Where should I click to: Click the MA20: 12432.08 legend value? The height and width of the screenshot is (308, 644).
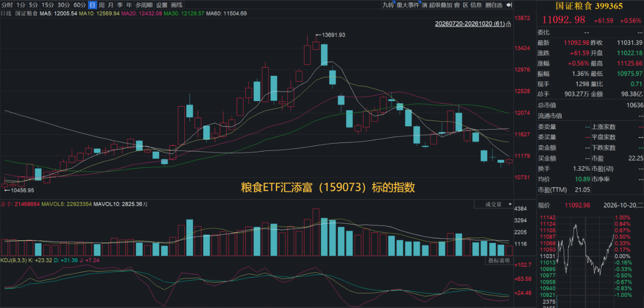142,13
